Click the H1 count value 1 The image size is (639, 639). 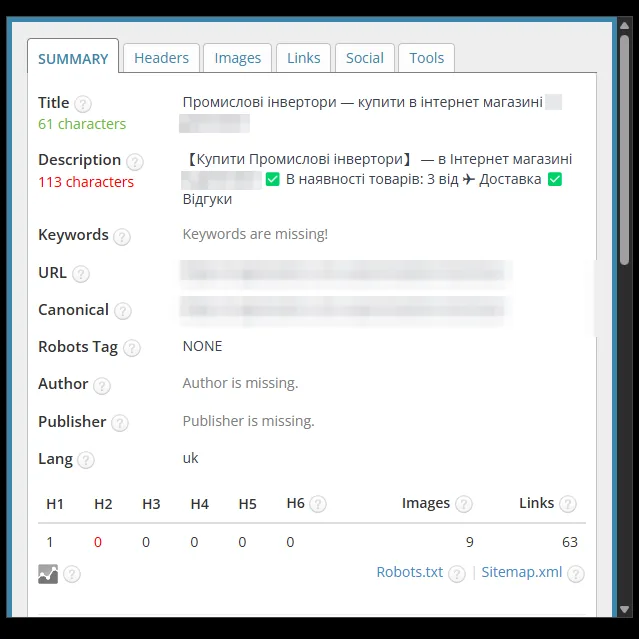point(50,542)
